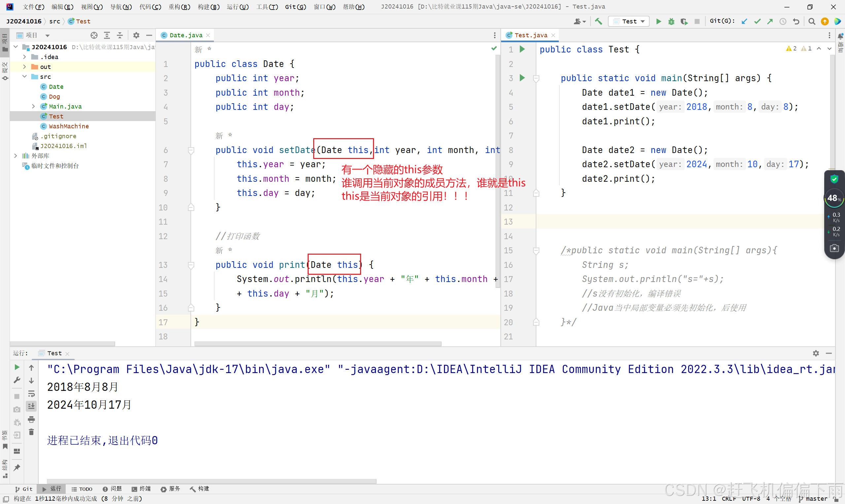Click the green Run button in toolbar
The image size is (845, 504).
[658, 21]
